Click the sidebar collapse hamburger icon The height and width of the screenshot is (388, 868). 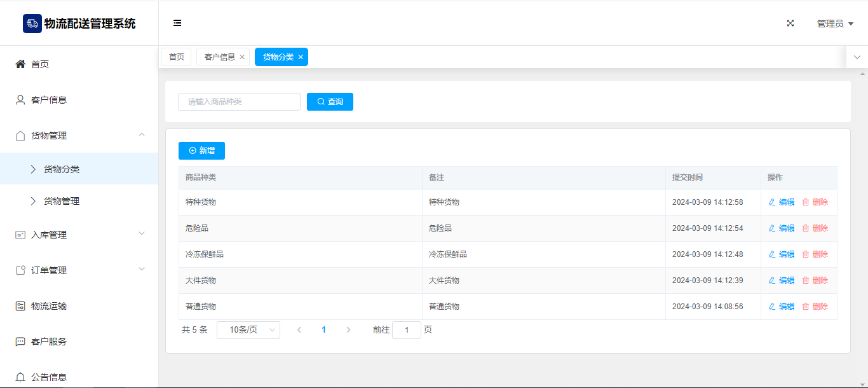[x=177, y=24]
